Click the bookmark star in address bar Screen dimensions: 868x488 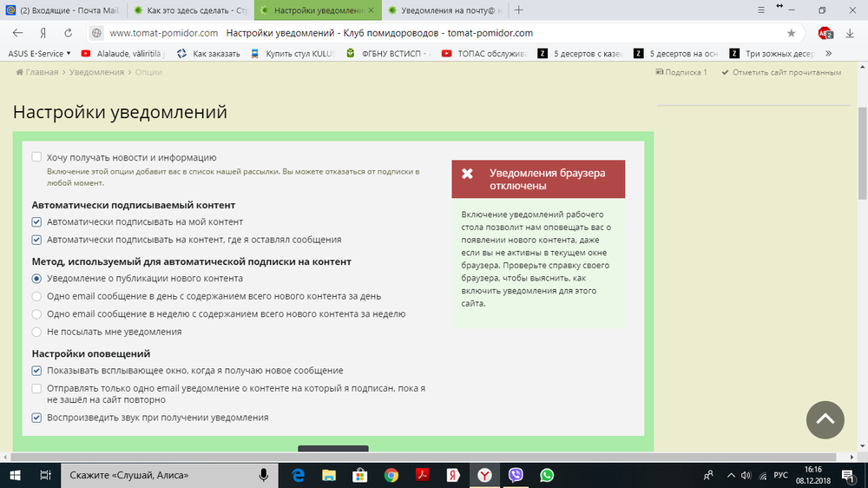[791, 33]
